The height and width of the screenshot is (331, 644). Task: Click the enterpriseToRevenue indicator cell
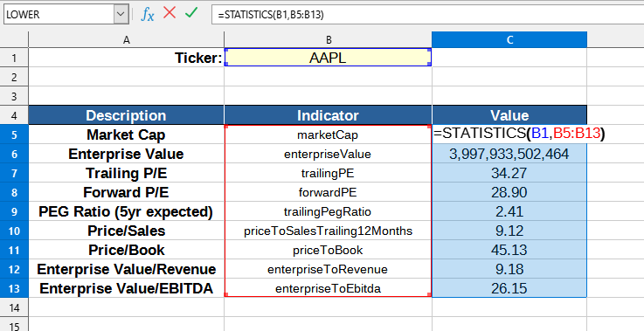tap(329, 269)
